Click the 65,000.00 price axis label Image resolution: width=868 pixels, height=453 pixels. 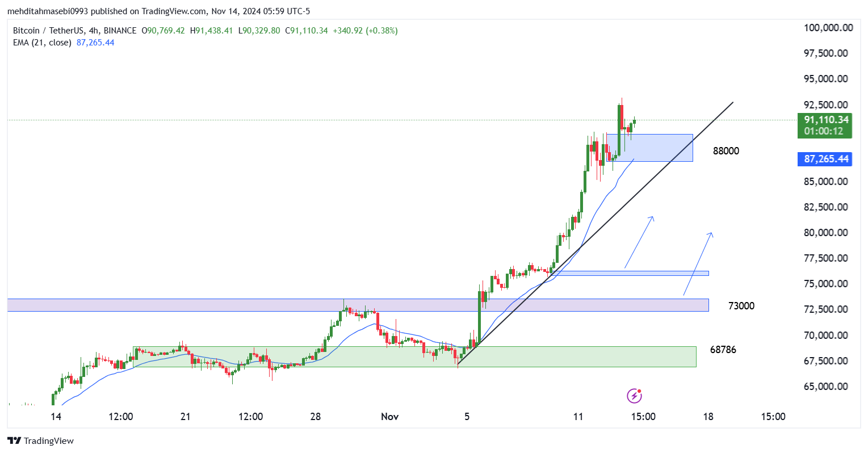(826, 387)
